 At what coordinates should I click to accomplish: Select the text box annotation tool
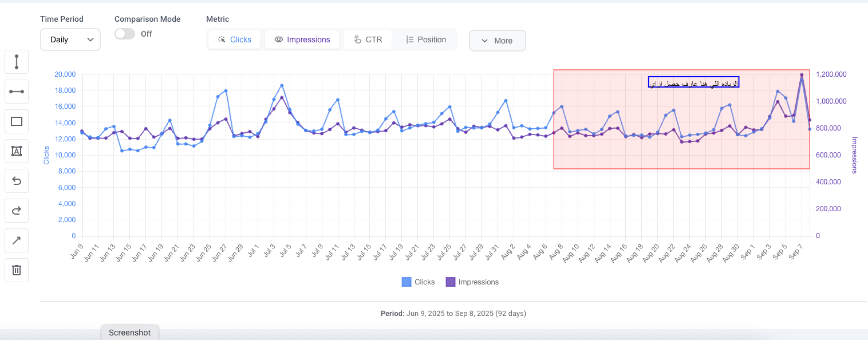coord(17,151)
